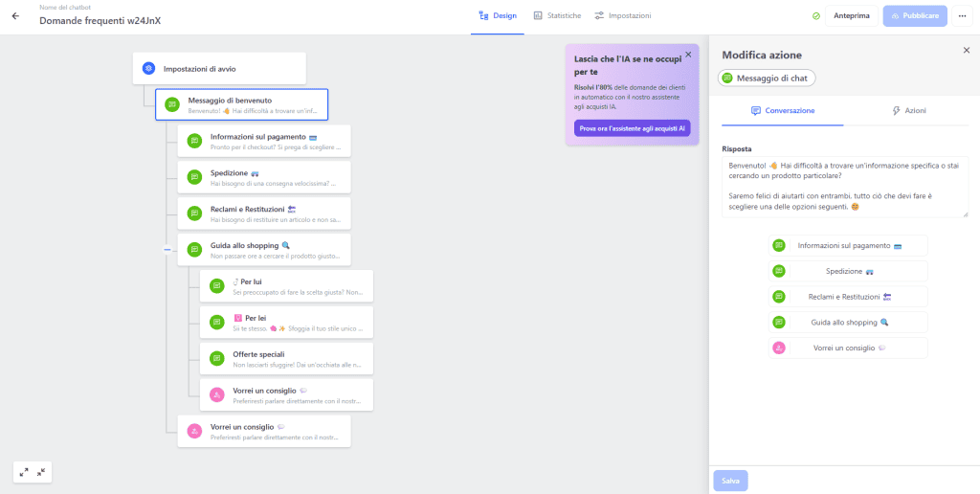Shrink canvas with the collapse arrows icon
Image resolution: width=980 pixels, height=494 pixels.
pos(40,472)
